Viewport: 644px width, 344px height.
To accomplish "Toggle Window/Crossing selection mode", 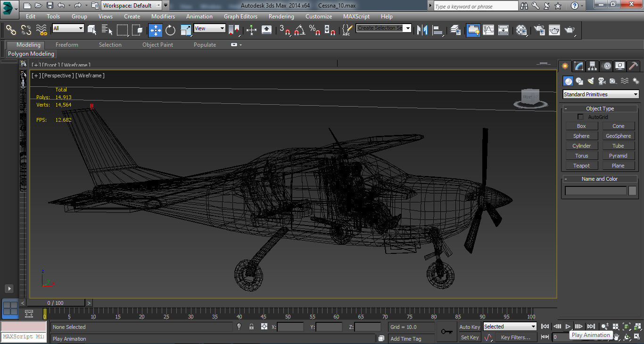I will 137,30.
